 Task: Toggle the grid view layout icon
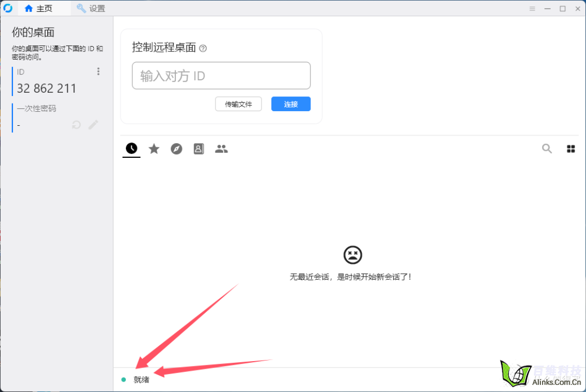[x=571, y=149]
